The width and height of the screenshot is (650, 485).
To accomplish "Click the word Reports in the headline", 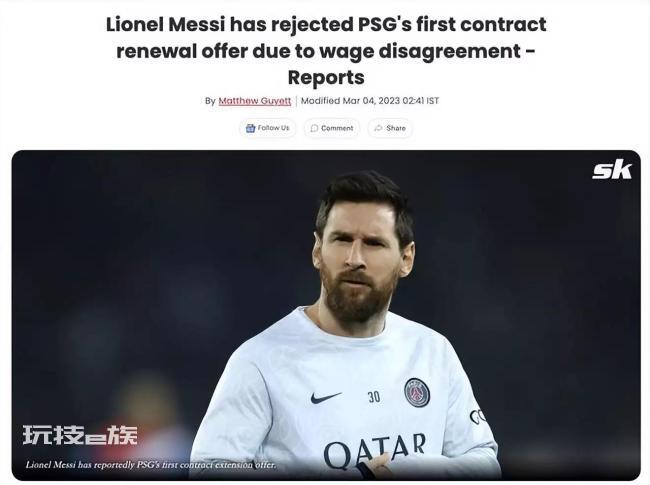I will (326, 78).
